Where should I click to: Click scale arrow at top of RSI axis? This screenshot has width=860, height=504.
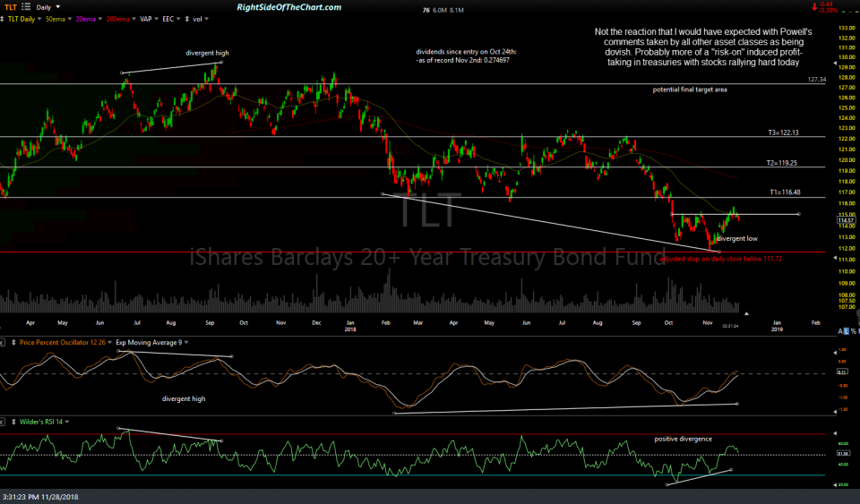[x=835, y=432]
